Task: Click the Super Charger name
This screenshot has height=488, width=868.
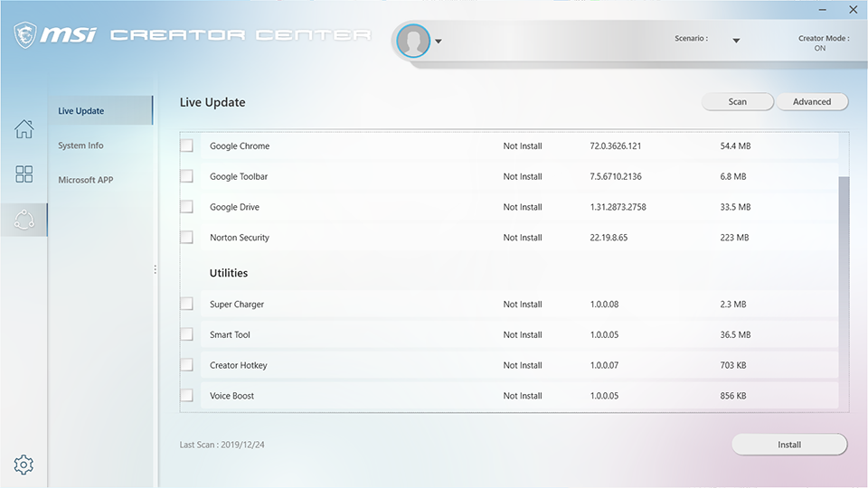Action: (237, 305)
